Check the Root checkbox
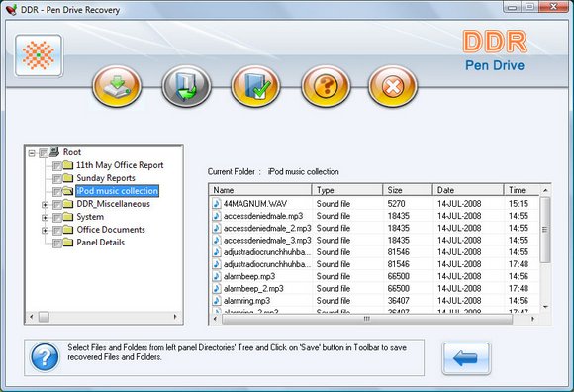The width and height of the screenshot is (574, 392). 44,153
